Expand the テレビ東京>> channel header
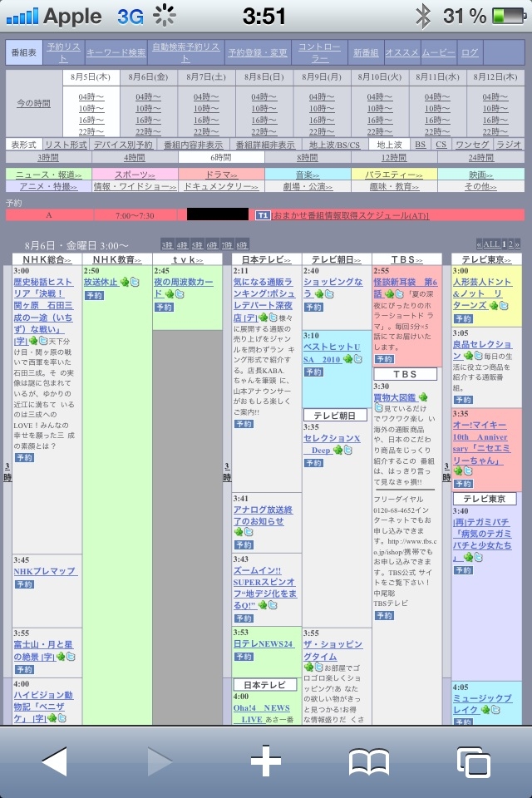 click(x=486, y=259)
